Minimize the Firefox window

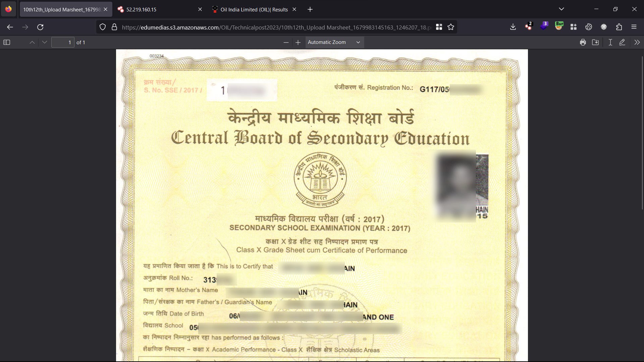tap(596, 9)
